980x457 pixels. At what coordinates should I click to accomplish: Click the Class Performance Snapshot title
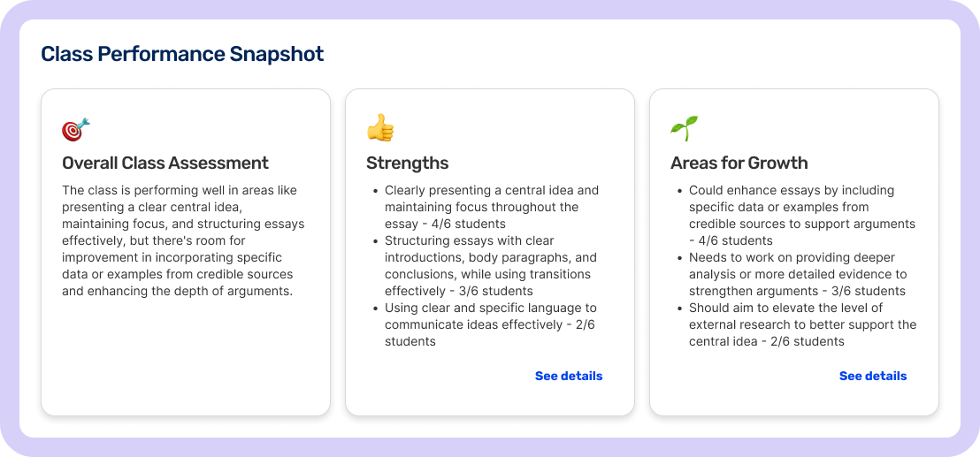pyautogui.click(x=182, y=54)
